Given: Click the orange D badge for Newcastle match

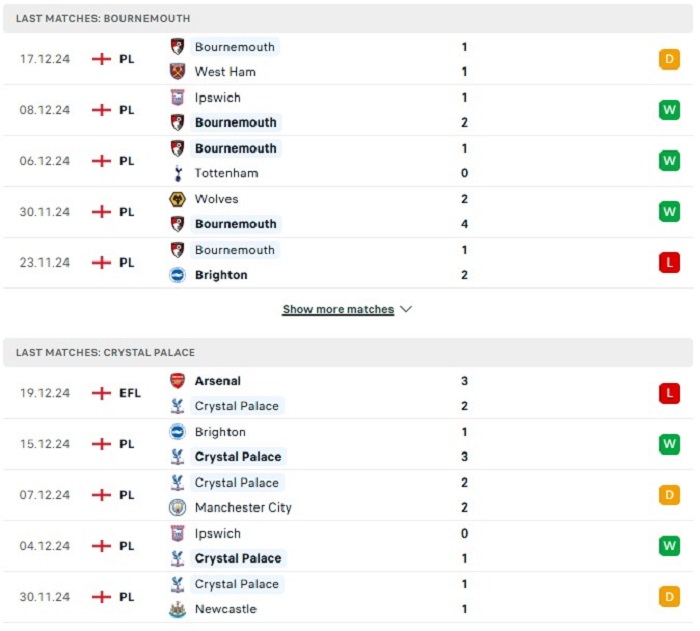Looking at the screenshot, I should click(669, 597).
